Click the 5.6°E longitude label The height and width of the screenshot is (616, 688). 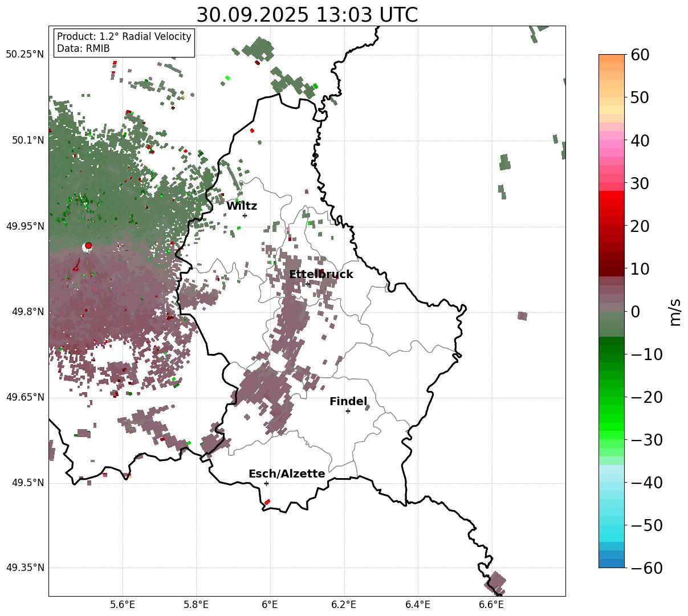tap(123, 605)
